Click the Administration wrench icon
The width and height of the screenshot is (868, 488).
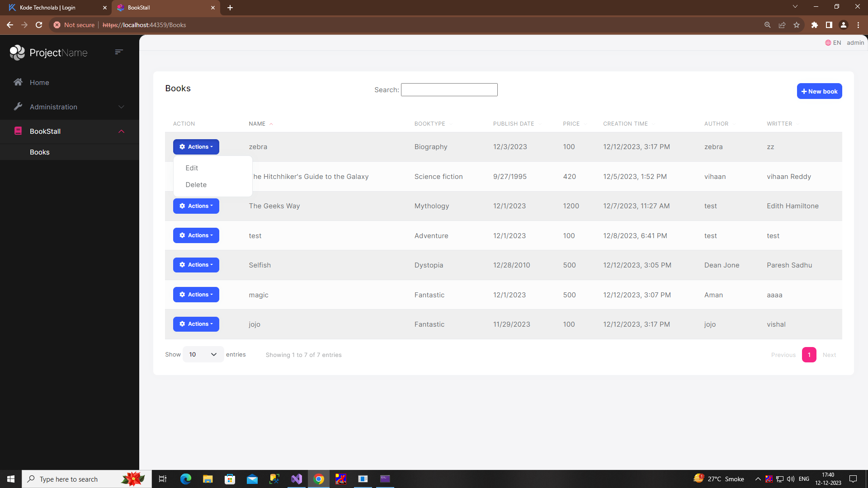click(18, 107)
